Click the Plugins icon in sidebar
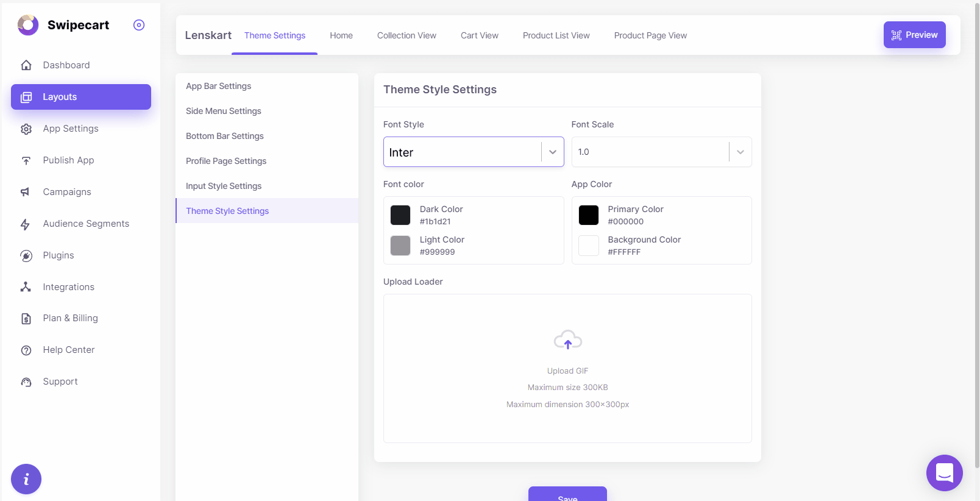This screenshot has width=980, height=501. 26,255
